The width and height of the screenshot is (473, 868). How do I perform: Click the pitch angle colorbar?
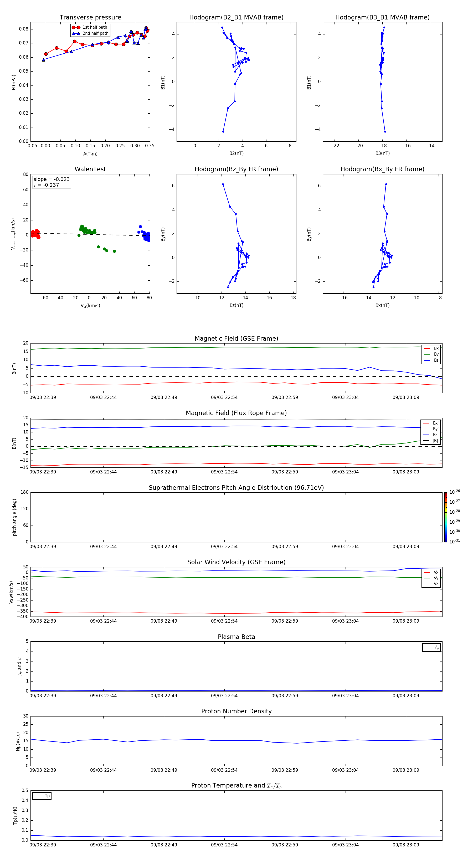tap(446, 517)
